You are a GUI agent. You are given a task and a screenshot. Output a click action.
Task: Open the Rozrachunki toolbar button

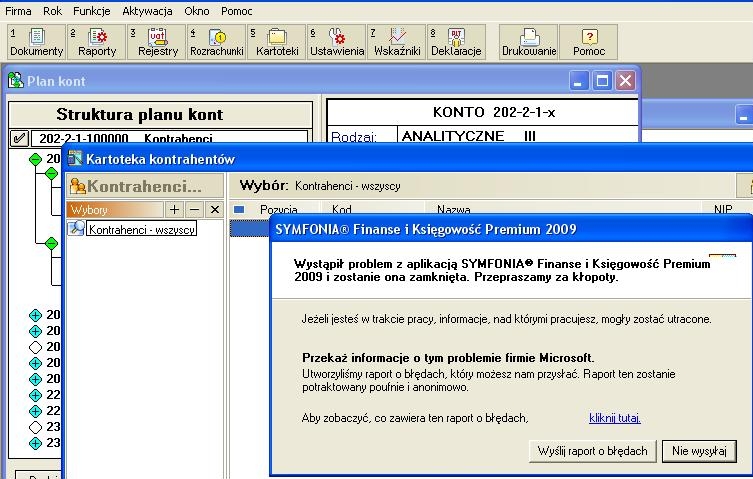217,42
